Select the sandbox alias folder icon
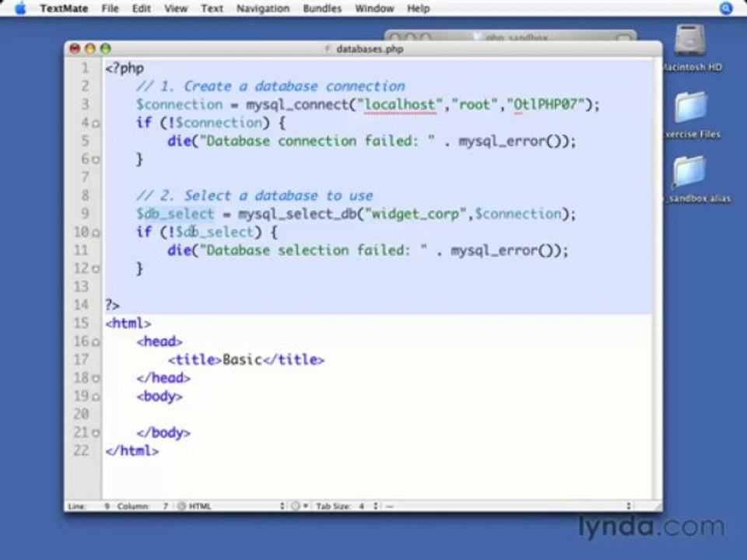Screen dimensions: 747x560 [689, 171]
